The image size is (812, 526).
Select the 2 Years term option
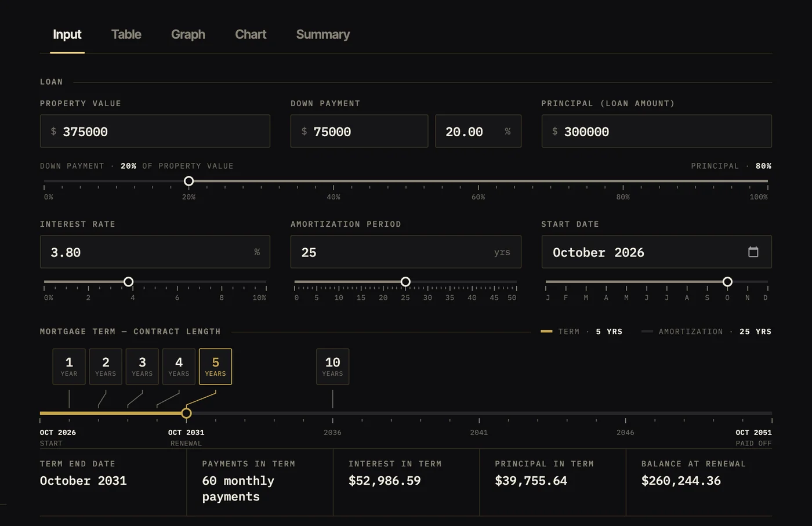[x=106, y=367]
